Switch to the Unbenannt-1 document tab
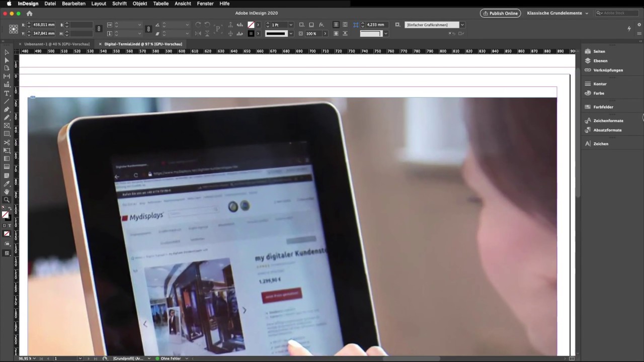 (57, 44)
